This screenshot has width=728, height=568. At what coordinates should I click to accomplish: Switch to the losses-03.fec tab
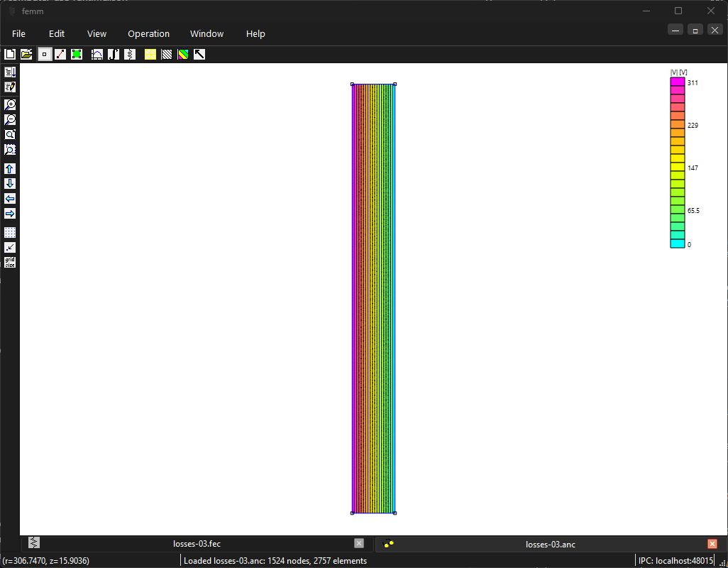(x=197, y=543)
